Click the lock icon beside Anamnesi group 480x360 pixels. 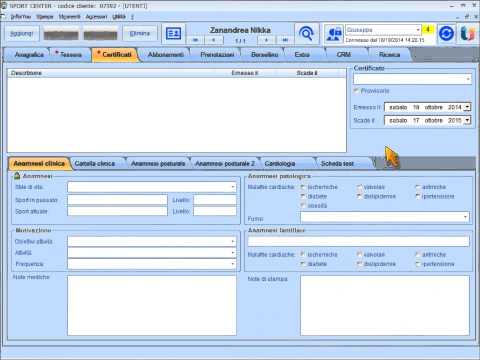coord(17,176)
